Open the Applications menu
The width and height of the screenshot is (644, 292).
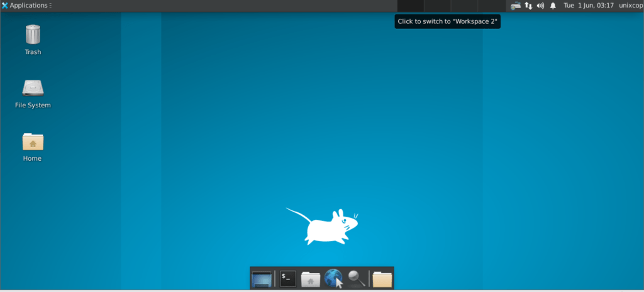pos(26,5)
